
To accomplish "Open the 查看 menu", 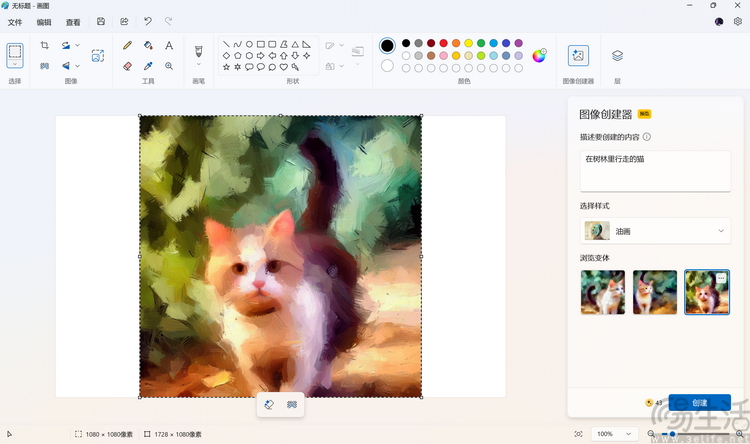I will pos(73,22).
